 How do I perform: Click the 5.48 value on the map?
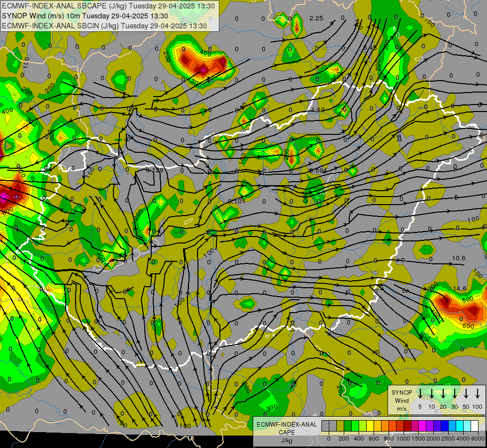tap(370, 48)
